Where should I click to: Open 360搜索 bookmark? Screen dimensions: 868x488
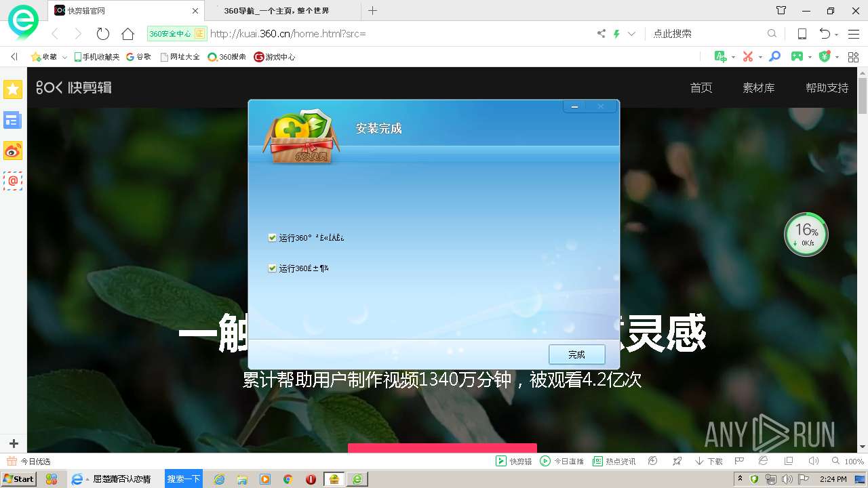click(227, 57)
